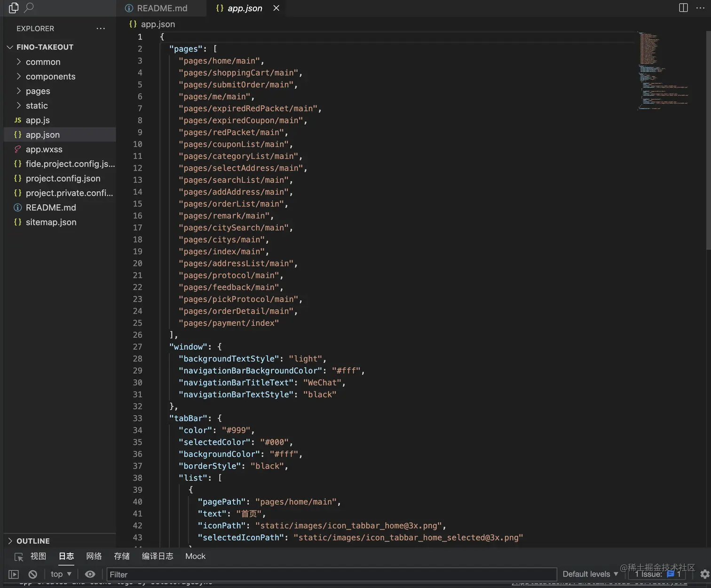Click the app.json breadcrumb above the code
Screen dimensions: 711x588
pos(152,24)
